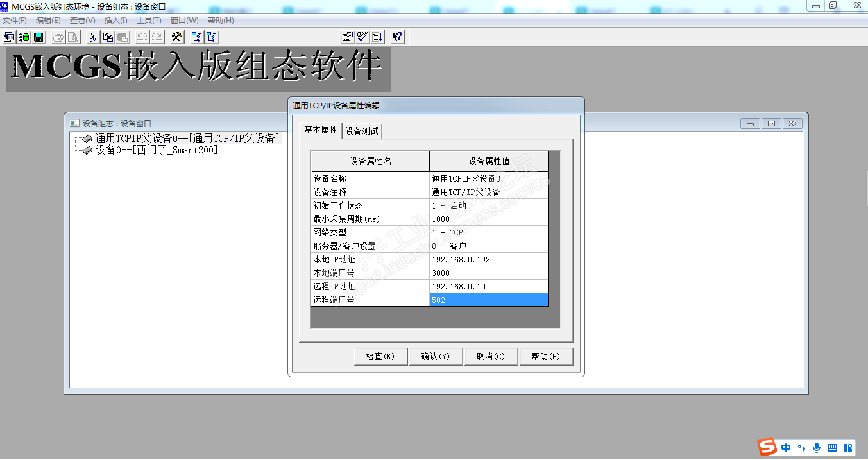Redo the action in toolbar
Viewport: 868px width, 460px height.
pos(157,37)
